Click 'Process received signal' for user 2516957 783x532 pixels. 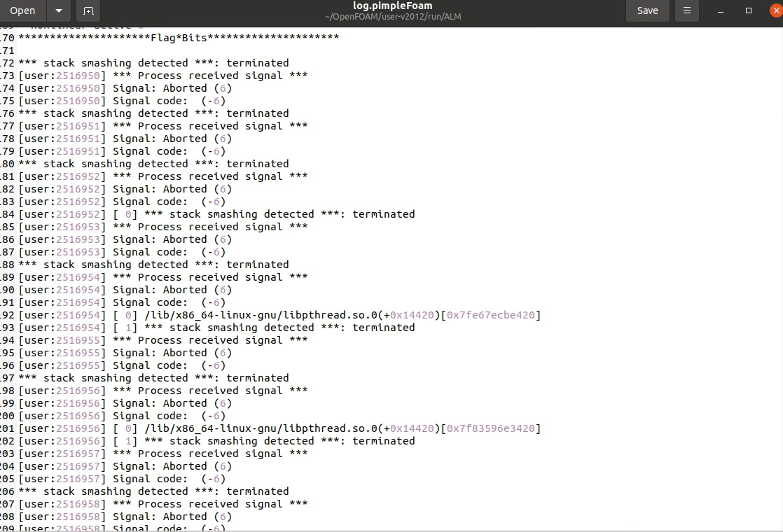(x=210, y=454)
